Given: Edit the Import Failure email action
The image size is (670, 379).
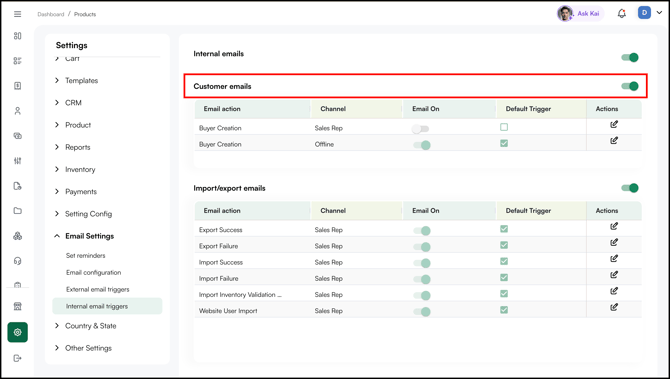Looking at the screenshot, I should point(614,275).
